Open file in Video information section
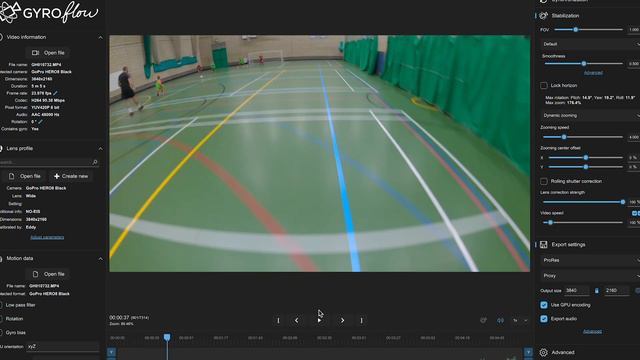Viewport: 640px width, 360px height. [x=48, y=53]
